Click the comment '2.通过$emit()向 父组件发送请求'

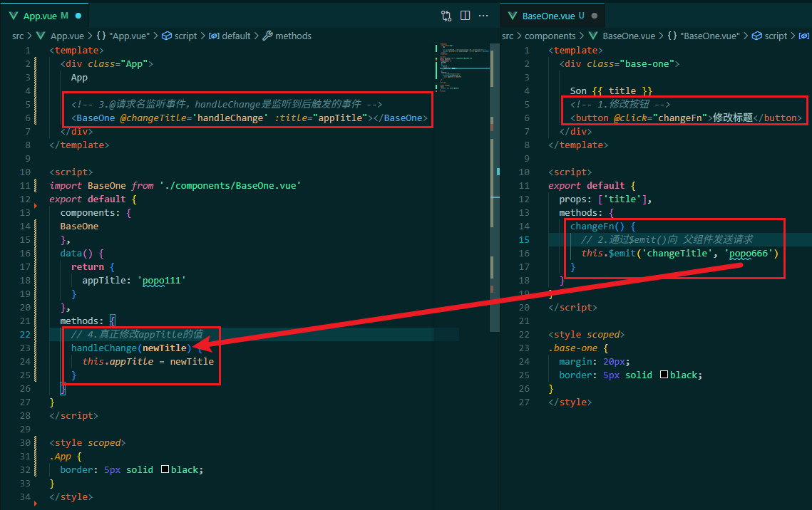667,239
